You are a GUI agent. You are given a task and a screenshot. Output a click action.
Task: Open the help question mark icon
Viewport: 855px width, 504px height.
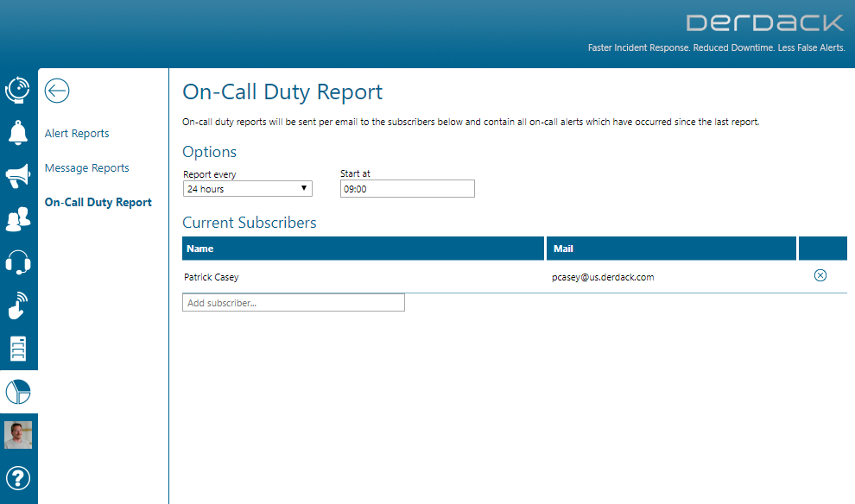18,478
